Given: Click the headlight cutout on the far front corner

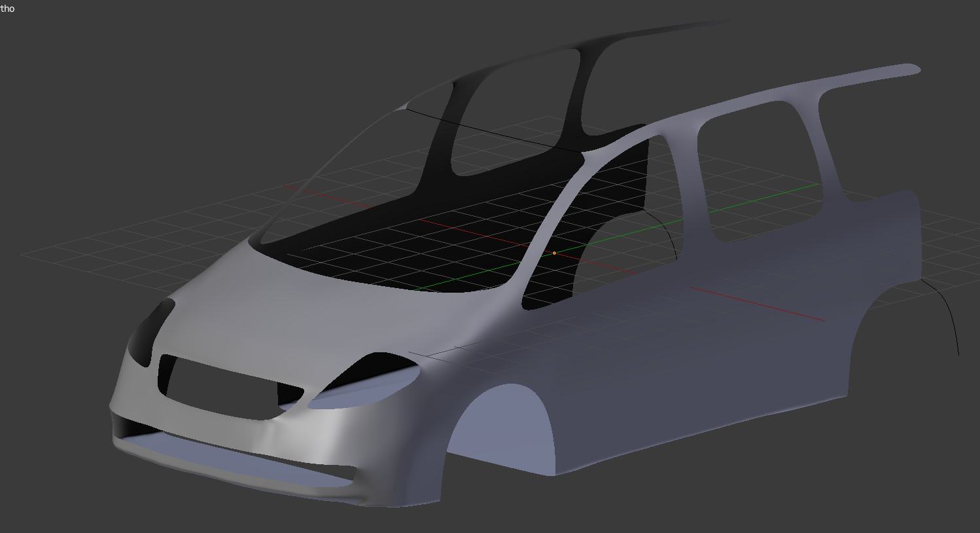Looking at the screenshot, I should pos(149,333).
